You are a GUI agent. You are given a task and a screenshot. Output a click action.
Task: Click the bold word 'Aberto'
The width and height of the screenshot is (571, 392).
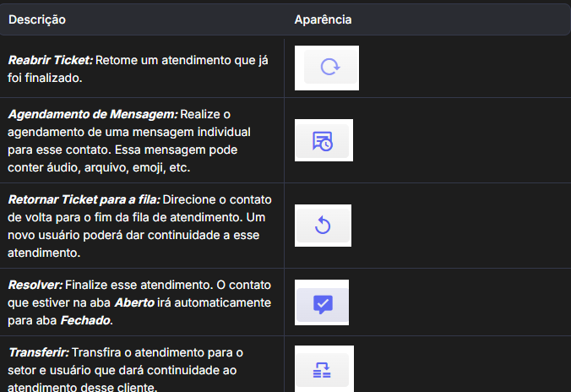135,302
